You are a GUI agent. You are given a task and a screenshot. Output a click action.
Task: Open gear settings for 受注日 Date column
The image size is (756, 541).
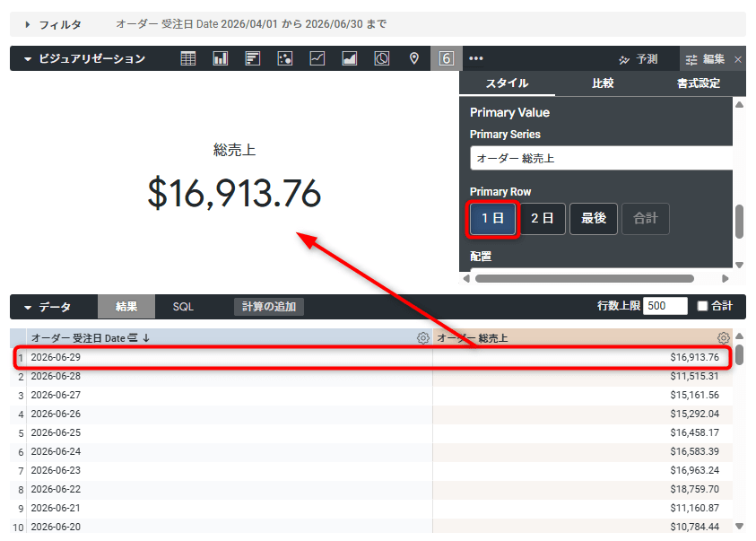[x=422, y=338]
